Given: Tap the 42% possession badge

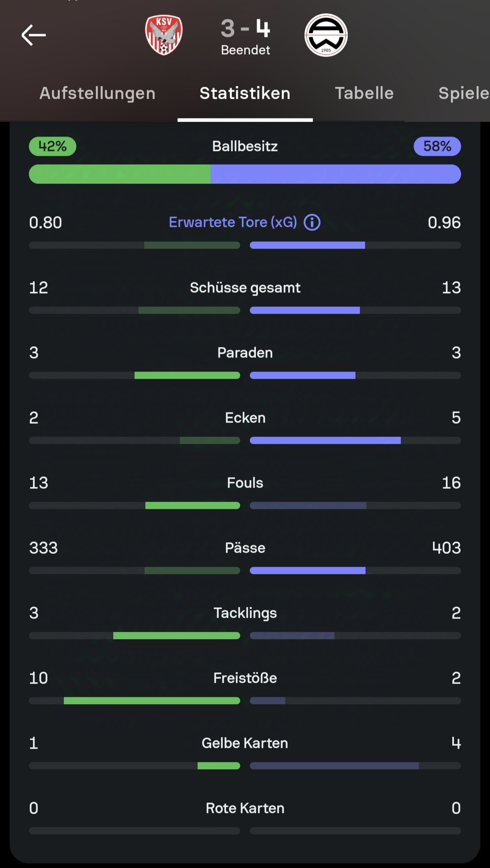Looking at the screenshot, I should (x=53, y=146).
